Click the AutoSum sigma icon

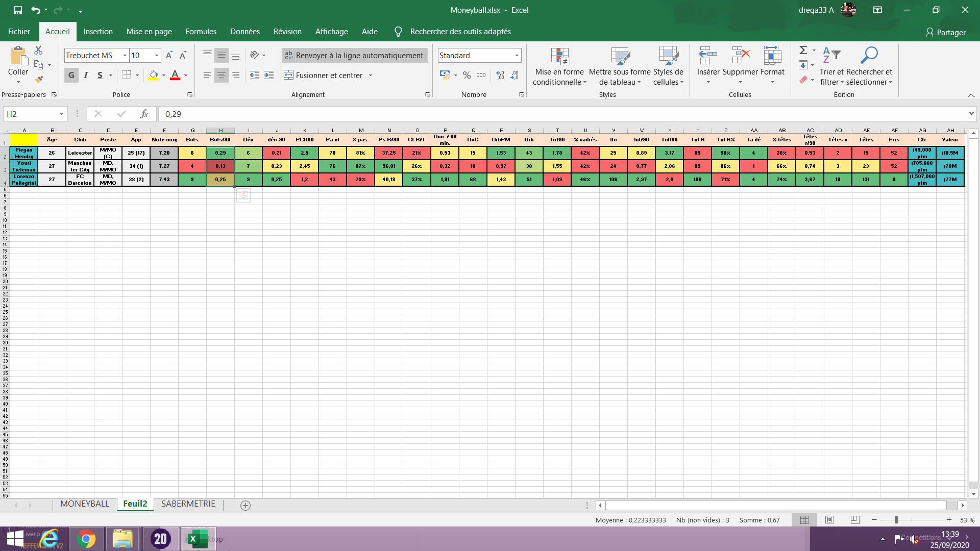coord(803,50)
